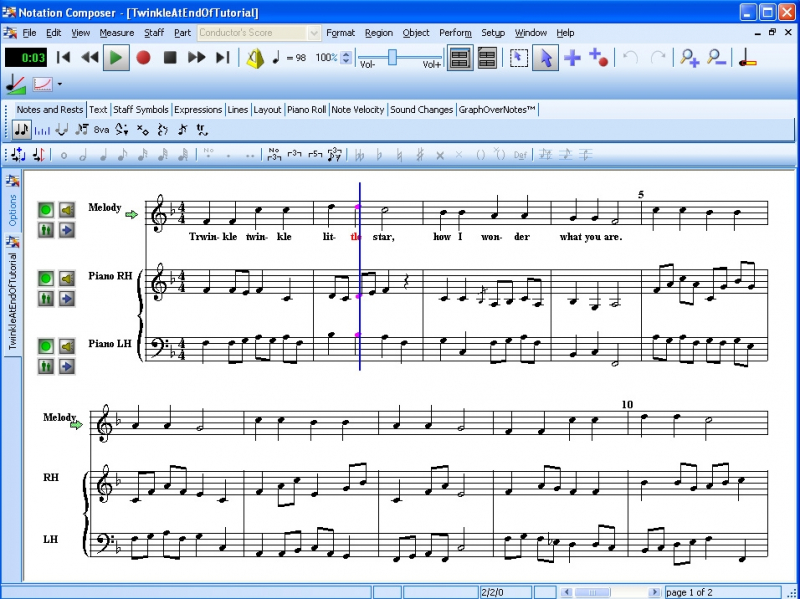This screenshot has height=599, width=800.
Task: Stop playback with the black square button
Action: 170,58
